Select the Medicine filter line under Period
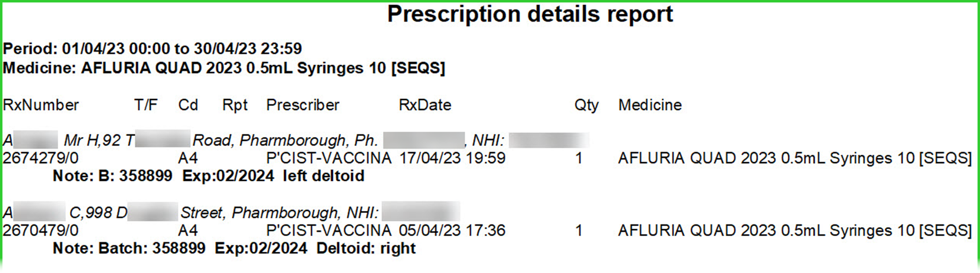This screenshot has width=980, height=273. [224, 68]
